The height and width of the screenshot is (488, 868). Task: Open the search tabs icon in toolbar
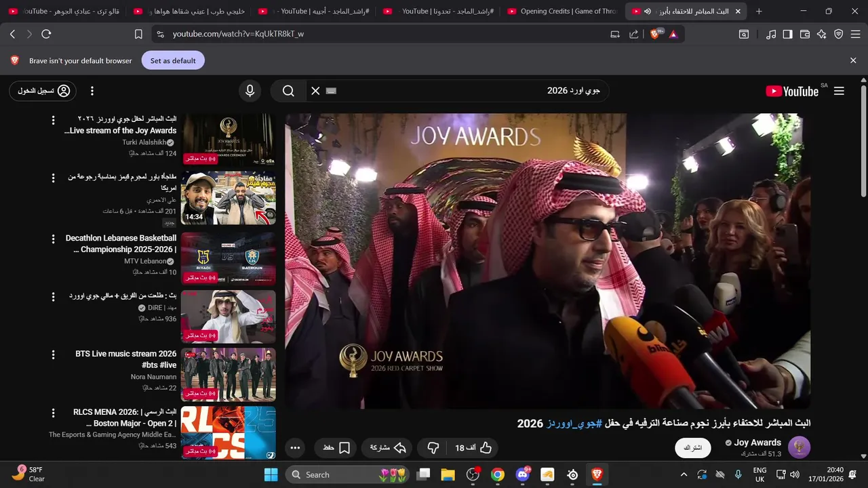coord(744,34)
